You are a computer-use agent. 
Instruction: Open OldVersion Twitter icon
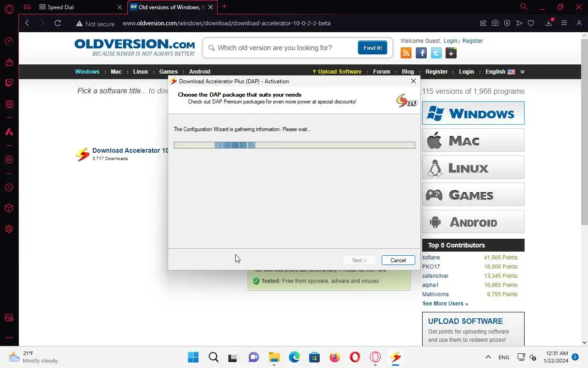coord(436,53)
